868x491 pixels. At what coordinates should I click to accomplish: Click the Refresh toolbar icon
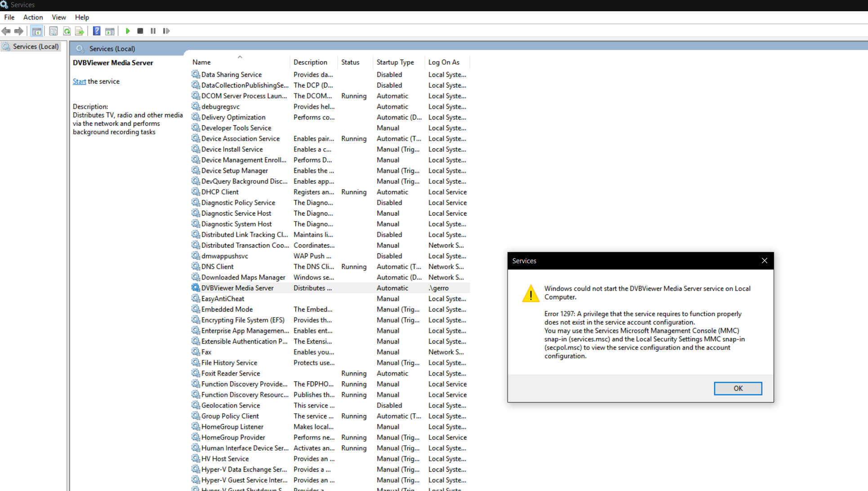click(67, 31)
